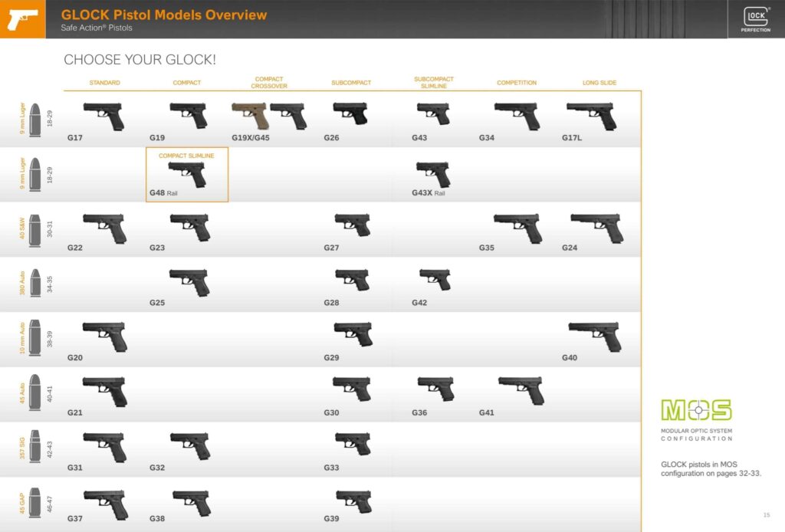Select the G25 pistol image
This screenshot has height=532, width=785.
pyautogui.click(x=190, y=283)
